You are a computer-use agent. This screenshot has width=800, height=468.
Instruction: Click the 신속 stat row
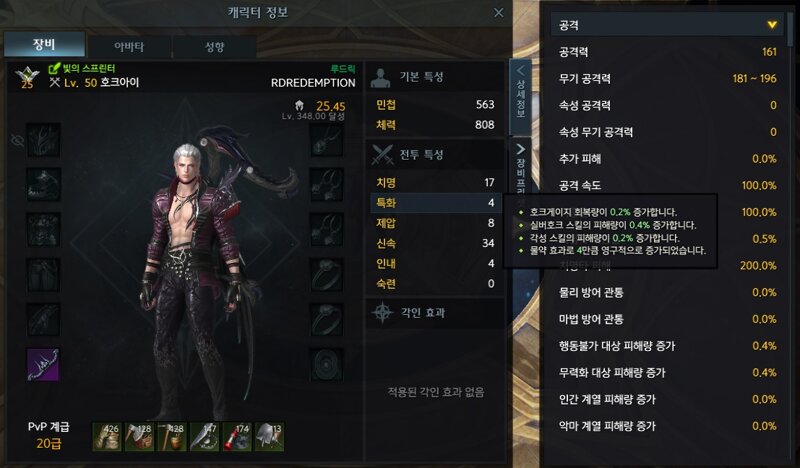click(x=435, y=243)
